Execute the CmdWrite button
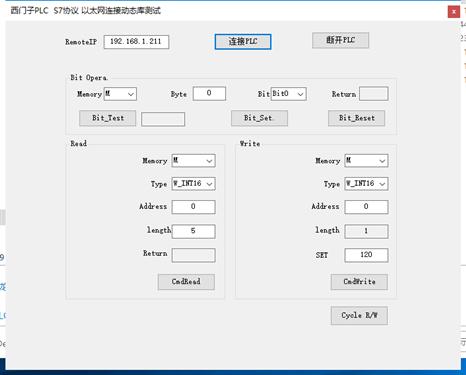The image size is (466, 375). click(x=359, y=282)
